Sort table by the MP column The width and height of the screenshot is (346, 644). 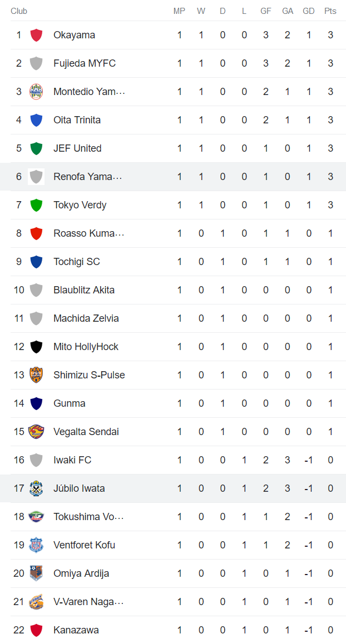(179, 10)
